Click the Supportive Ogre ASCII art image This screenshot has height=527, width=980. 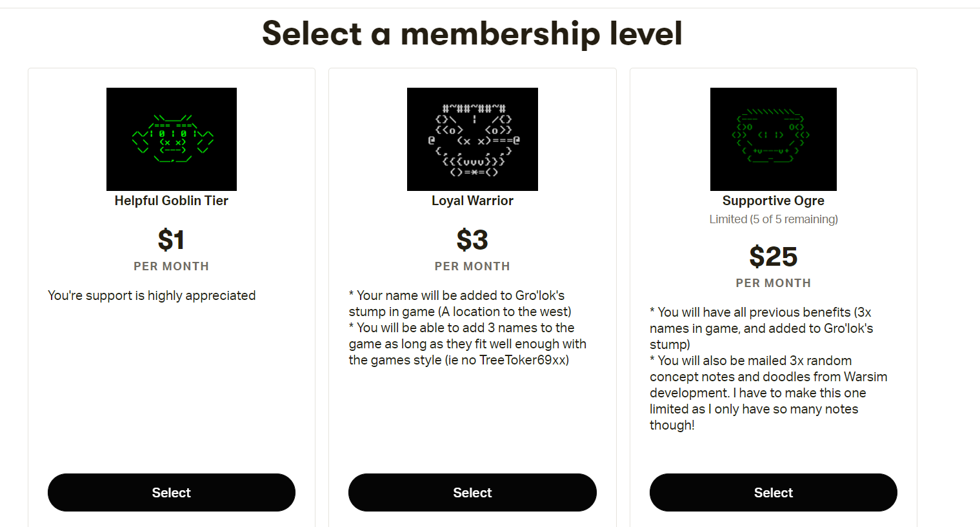point(773,139)
